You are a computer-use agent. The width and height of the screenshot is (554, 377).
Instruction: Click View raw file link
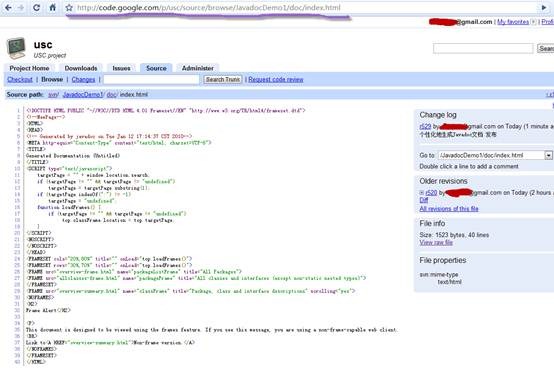coord(436,242)
